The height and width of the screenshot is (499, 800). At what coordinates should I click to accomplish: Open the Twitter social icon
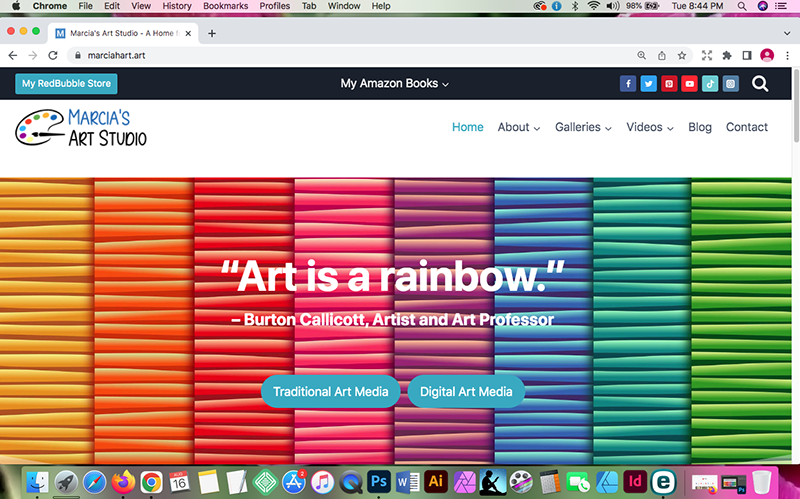pyautogui.click(x=648, y=84)
